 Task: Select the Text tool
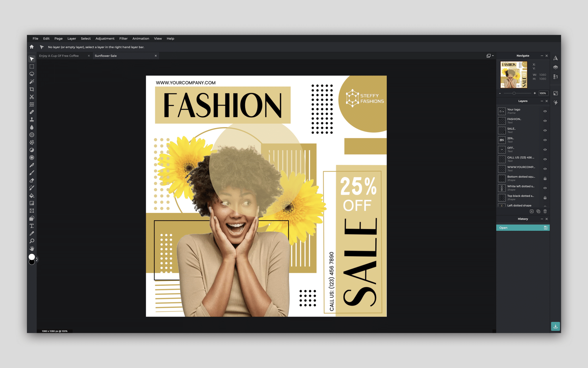point(32,226)
